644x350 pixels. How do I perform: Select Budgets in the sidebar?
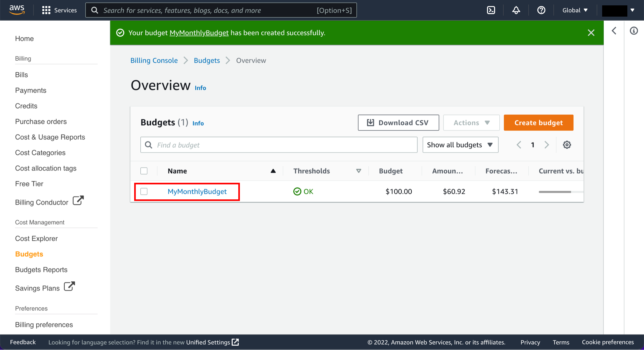29,254
